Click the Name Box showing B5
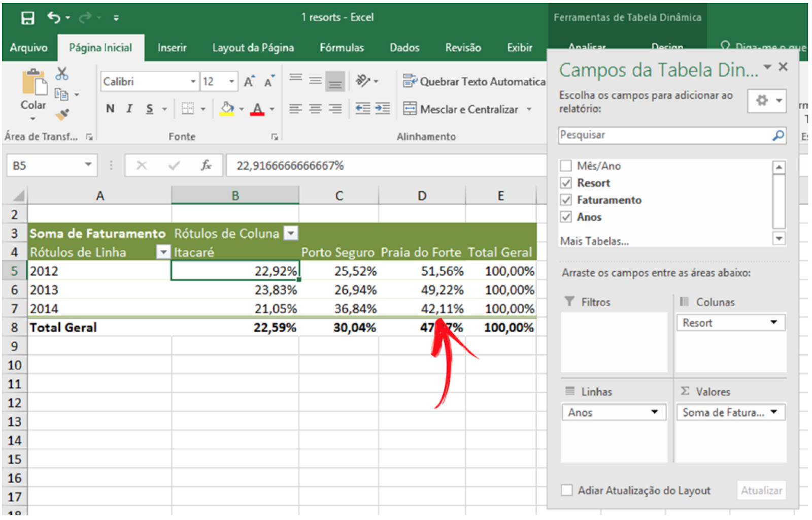The height and width of the screenshot is (520, 812). (52, 166)
